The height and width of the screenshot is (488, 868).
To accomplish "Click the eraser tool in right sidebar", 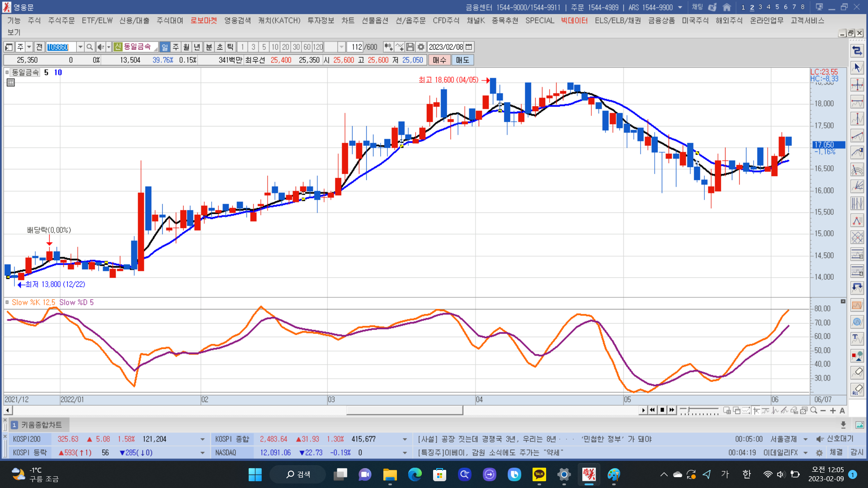I will pyautogui.click(x=857, y=373).
